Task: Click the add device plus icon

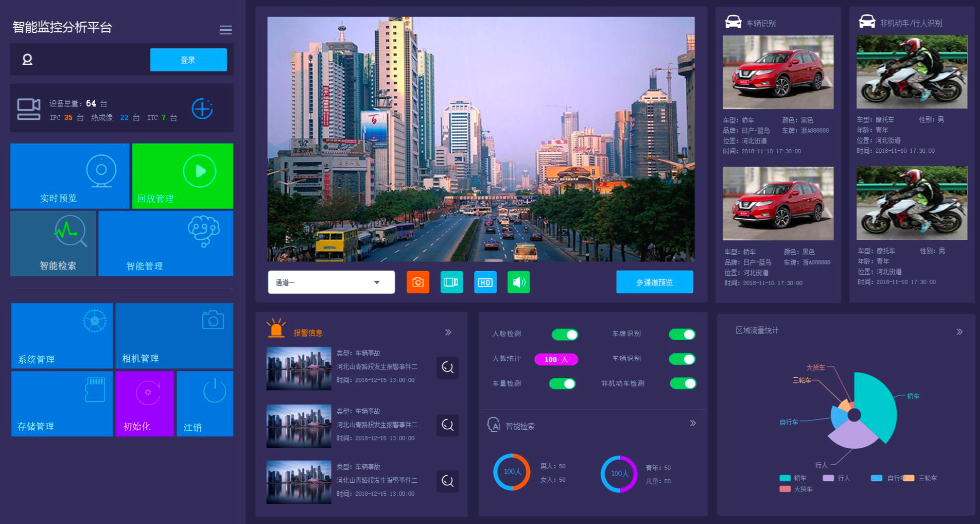Action: pyautogui.click(x=202, y=109)
